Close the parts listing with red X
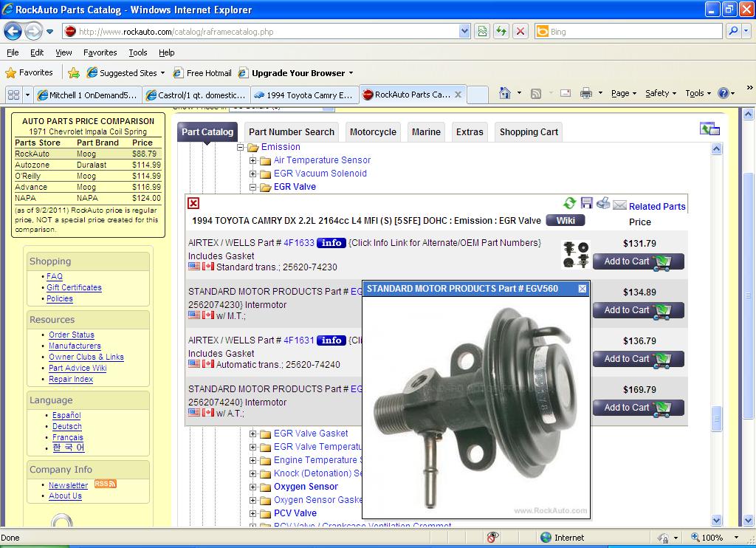This screenshot has height=548, width=756. tap(193, 203)
